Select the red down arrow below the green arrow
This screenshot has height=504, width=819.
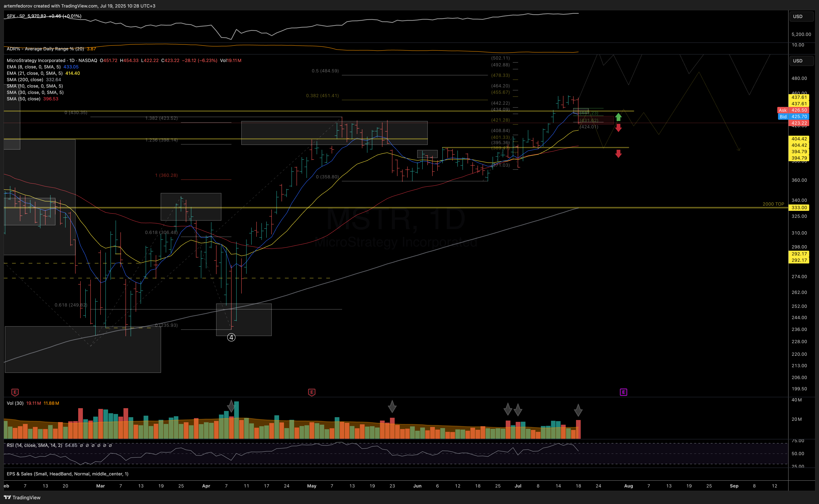(x=618, y=128)
